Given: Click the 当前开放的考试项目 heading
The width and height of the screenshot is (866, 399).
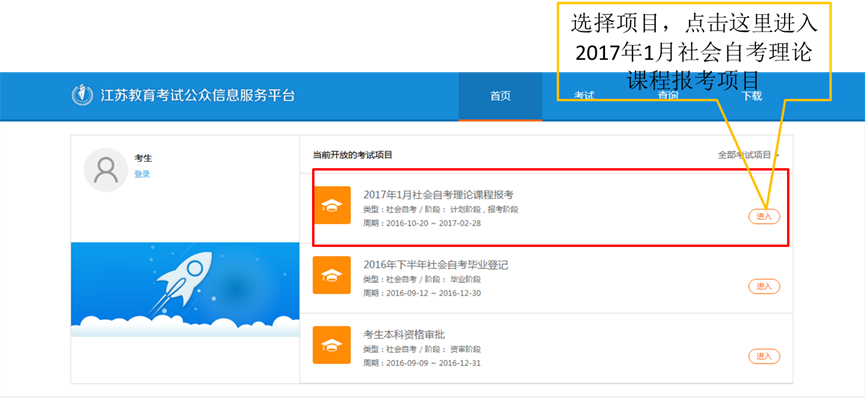Looking at the screenshot, I should click(352, 155).
